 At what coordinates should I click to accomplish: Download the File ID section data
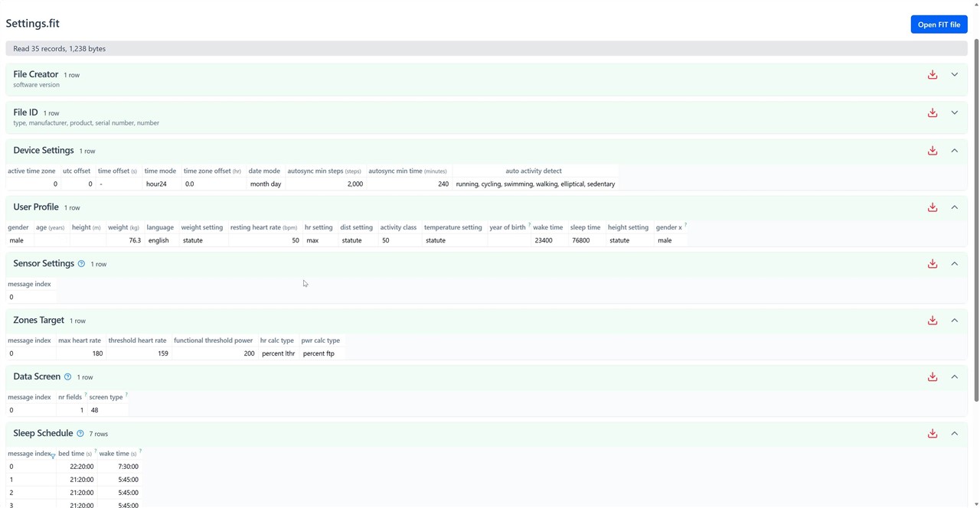point(932,113)
